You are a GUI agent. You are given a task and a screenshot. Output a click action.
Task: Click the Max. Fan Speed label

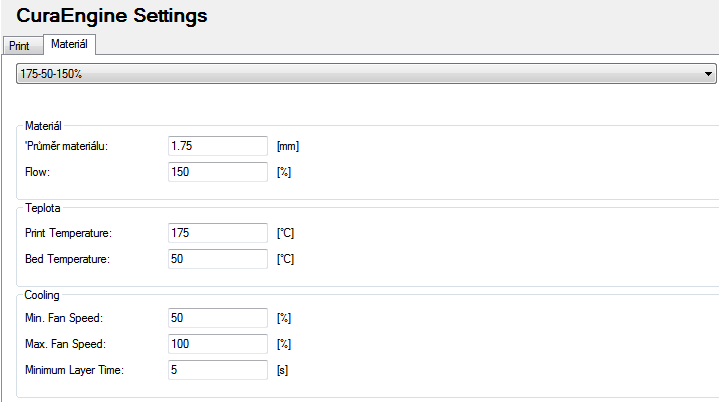click(x=65, y=344)
